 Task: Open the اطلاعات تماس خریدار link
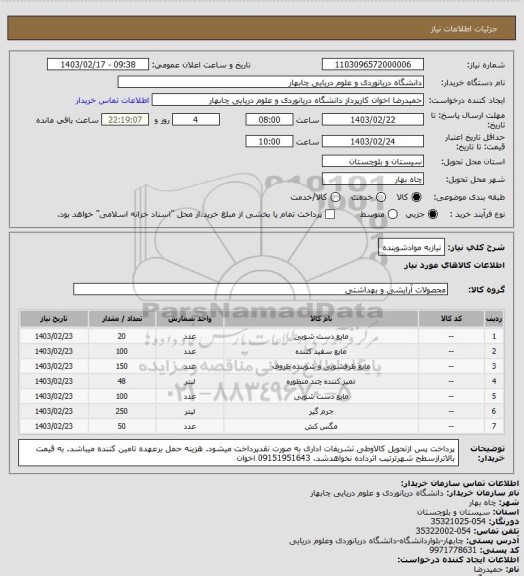[112, 100]
